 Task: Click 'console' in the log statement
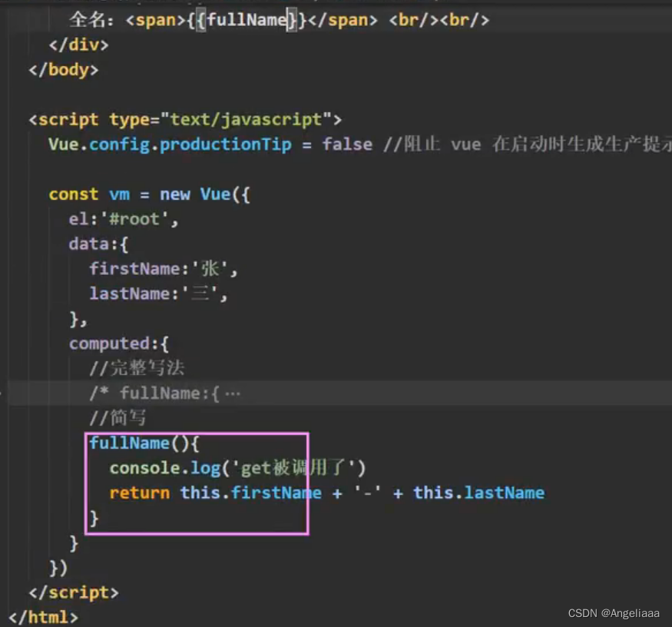click(144, 468)
